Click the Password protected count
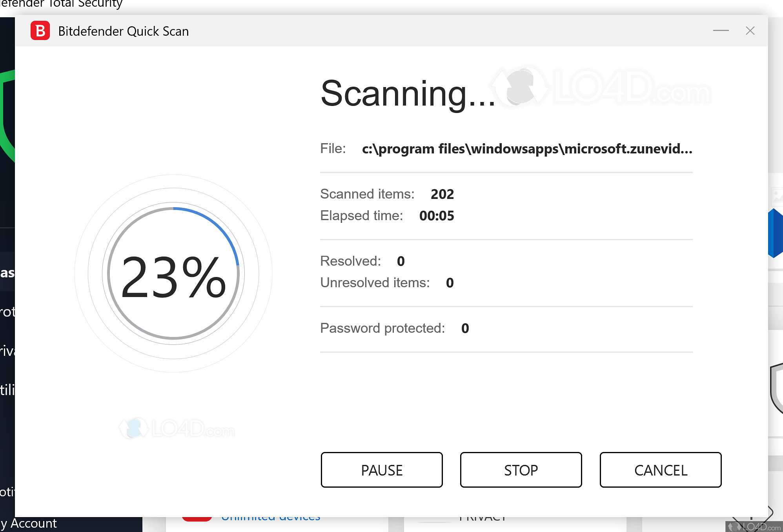 point(465,328)
